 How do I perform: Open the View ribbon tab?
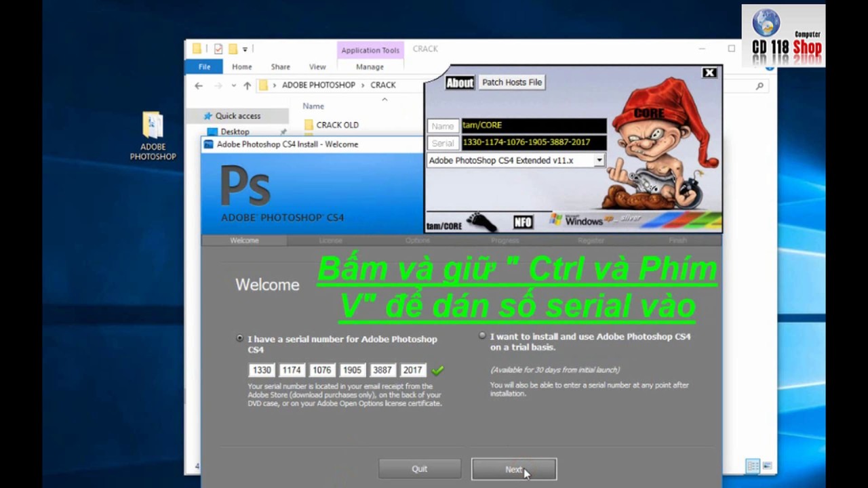tap(317, 66)
